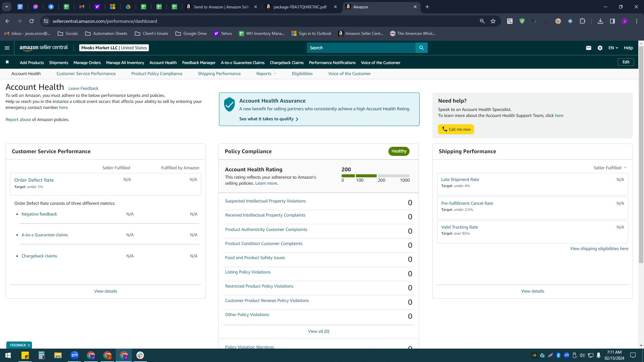Reload the page
This screenshot has width=644, height=362.
(32, 21)
